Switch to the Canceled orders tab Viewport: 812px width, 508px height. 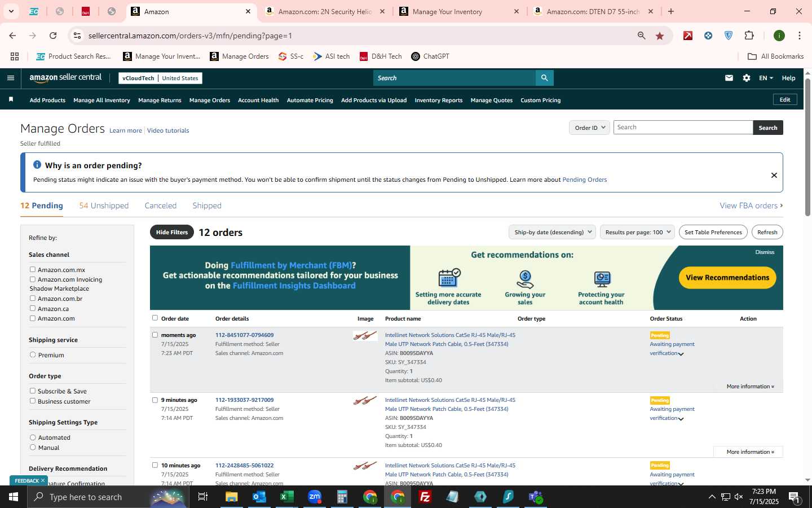[161, 205]
